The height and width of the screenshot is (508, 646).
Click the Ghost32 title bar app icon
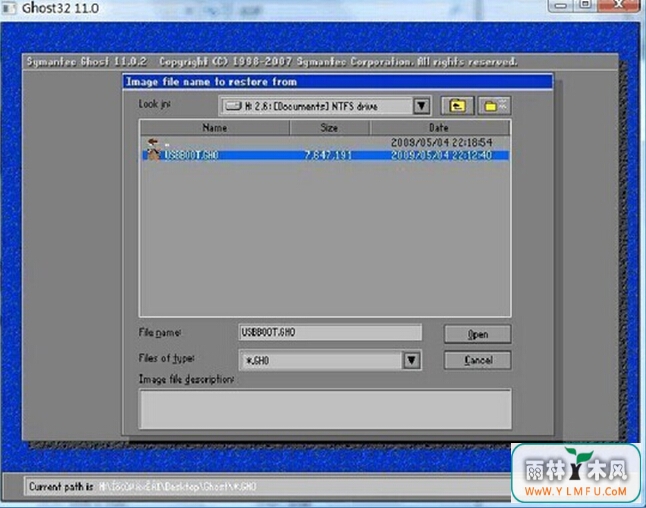pyautogui.click(x=9, y=8)
